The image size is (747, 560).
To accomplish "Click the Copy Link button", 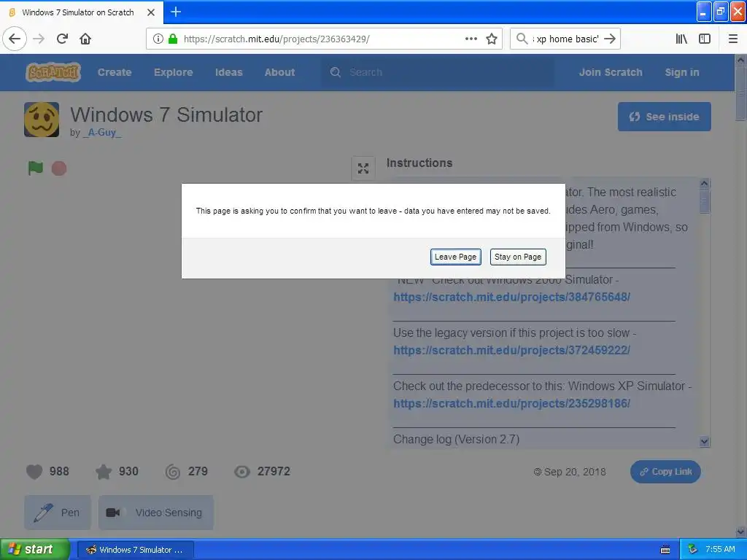I will [x=665, y=472].
